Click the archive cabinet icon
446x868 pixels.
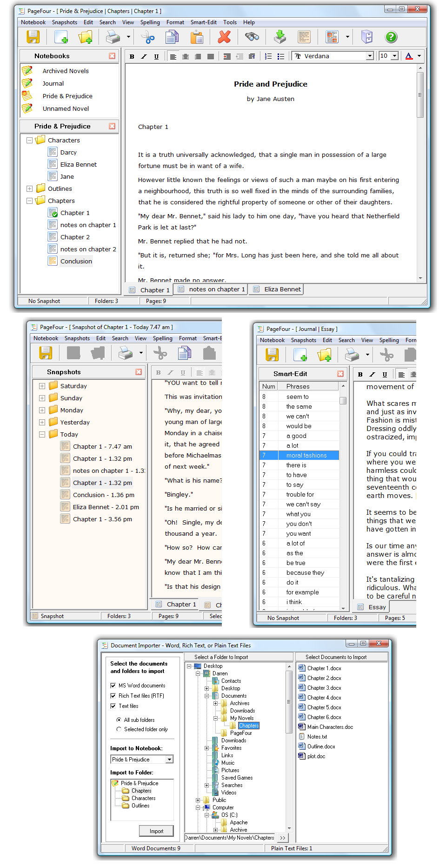(x=367, y=37)
